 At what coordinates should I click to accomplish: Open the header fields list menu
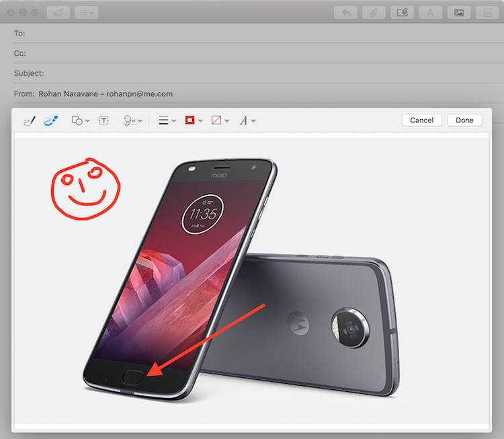pos(87,13)
